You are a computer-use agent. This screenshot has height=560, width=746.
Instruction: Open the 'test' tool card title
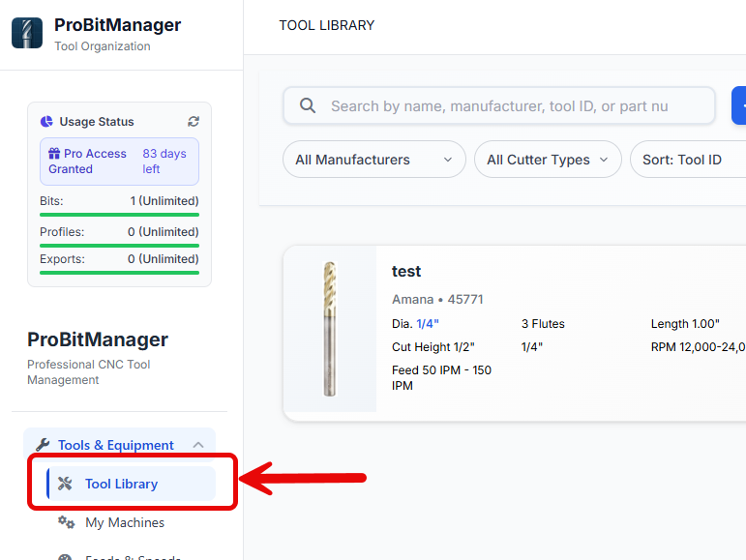coord(406,271)
